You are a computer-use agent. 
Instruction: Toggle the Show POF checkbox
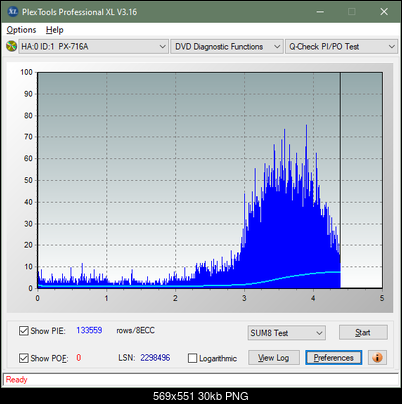tap(24, 358)
